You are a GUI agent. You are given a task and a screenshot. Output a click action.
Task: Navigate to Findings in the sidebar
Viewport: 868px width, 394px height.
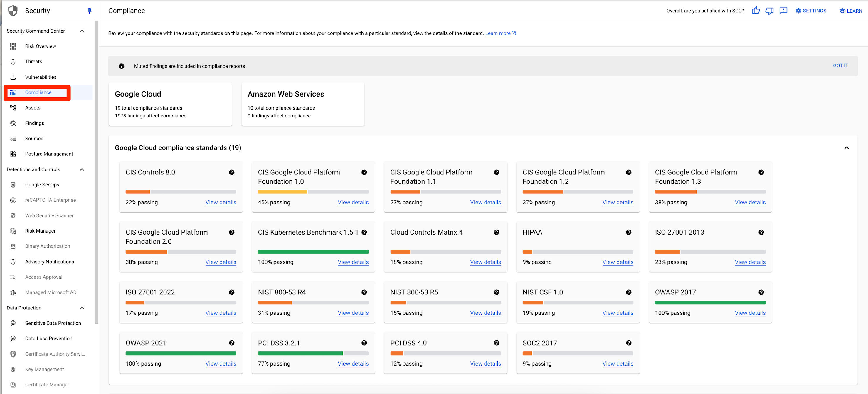[34, 123]
